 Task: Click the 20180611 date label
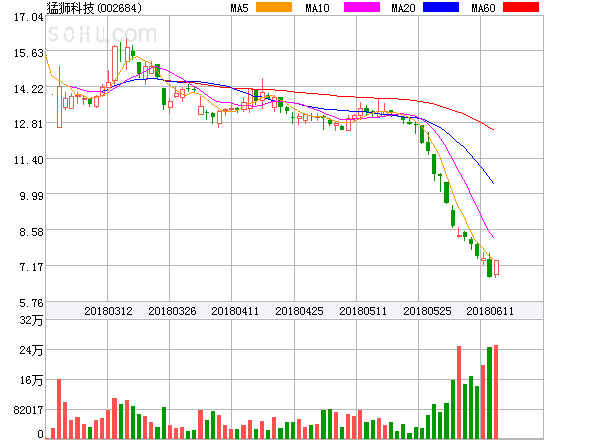tap(490, 311)
